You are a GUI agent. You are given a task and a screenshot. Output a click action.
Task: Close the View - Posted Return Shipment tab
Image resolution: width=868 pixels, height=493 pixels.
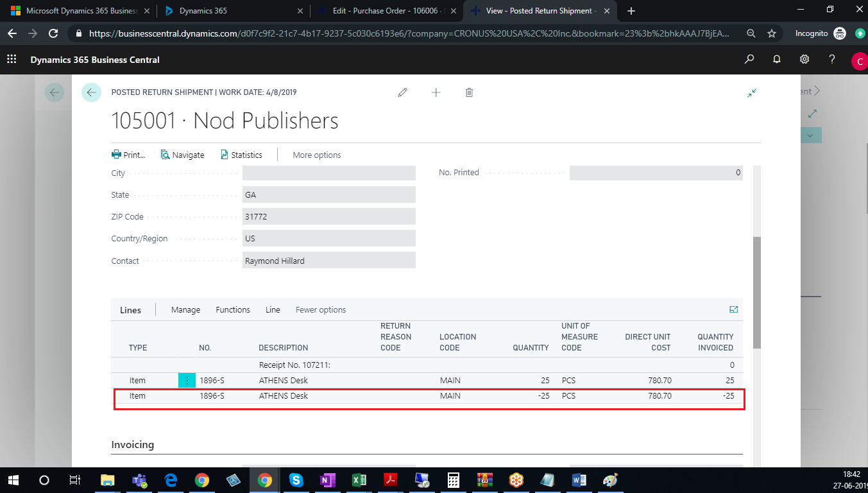[x=608, y=11]
